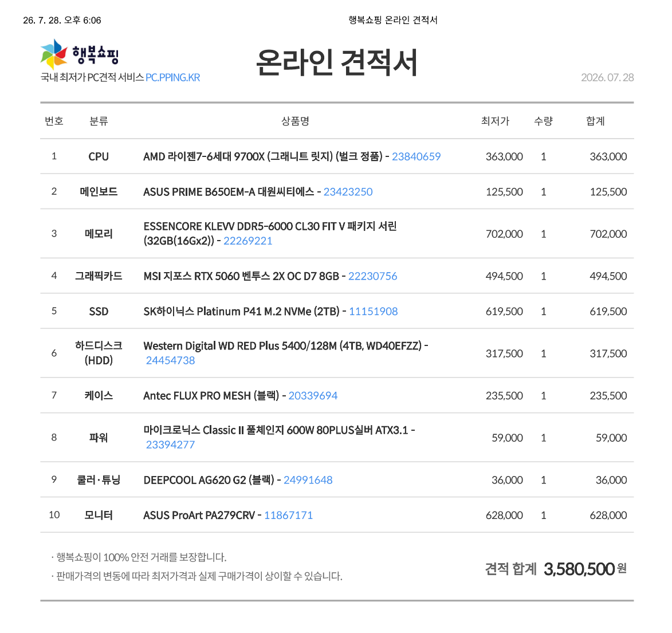Click the Western Digital WD RED Plus name
Image resolution: width=672 pixels, height=633 pixels.
pos(283,346)
